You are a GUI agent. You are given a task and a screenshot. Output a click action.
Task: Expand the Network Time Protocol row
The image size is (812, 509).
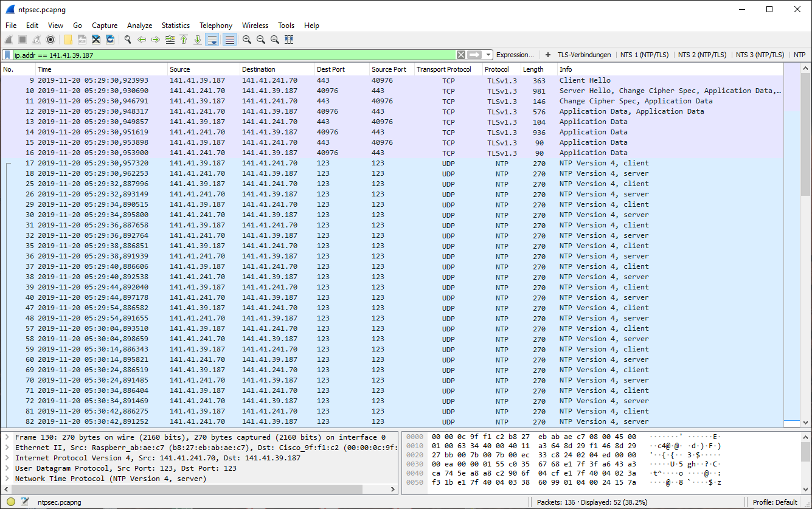click(7, 479)
